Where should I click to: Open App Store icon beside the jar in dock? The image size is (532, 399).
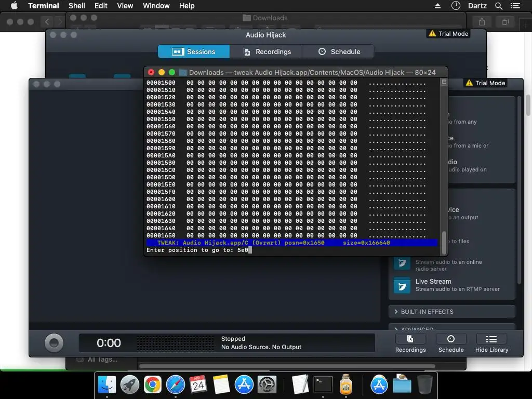tap(379, 385)
